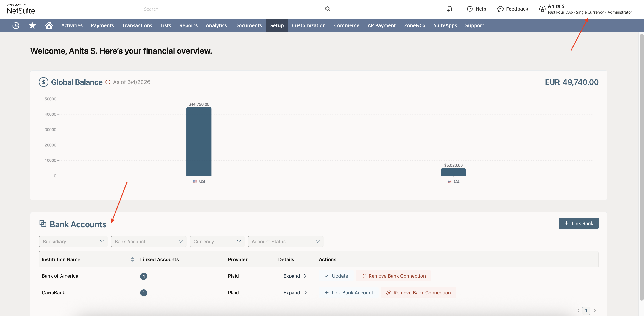The height and width of the screenshot is (316, 644).
Task: Click the search magnifier icon
Action: tap(327, 9)
